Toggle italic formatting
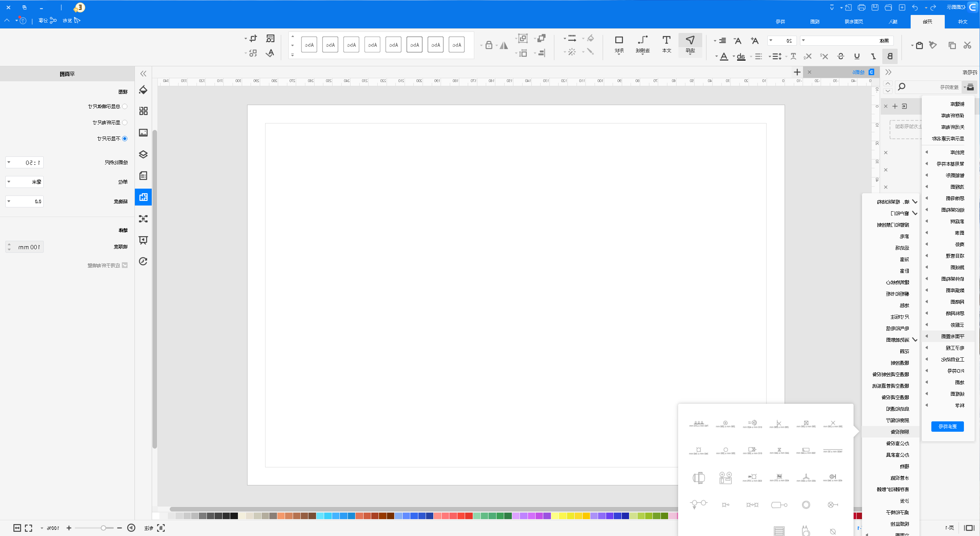Viewport: 980px width, 536px height. click(873, 56)
